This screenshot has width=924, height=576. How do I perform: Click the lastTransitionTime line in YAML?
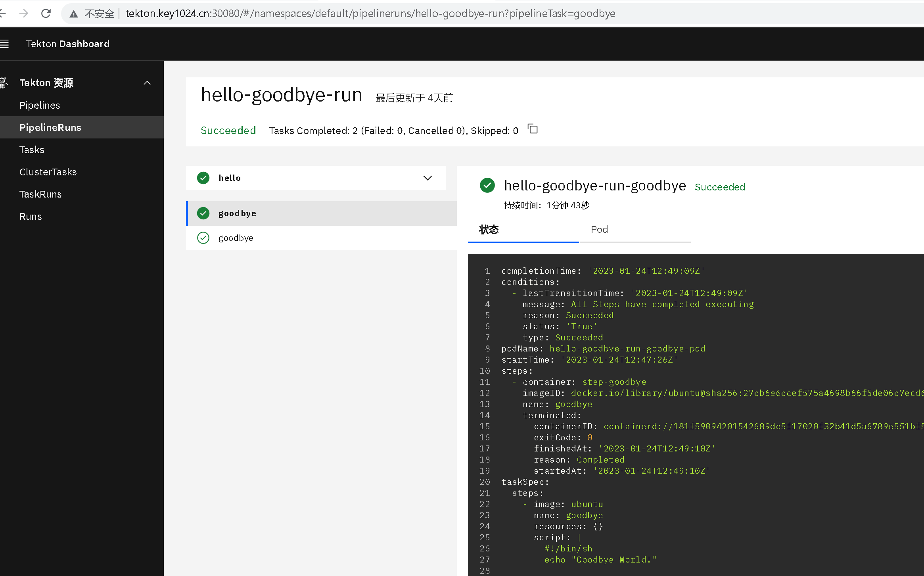tap(635, 293)
